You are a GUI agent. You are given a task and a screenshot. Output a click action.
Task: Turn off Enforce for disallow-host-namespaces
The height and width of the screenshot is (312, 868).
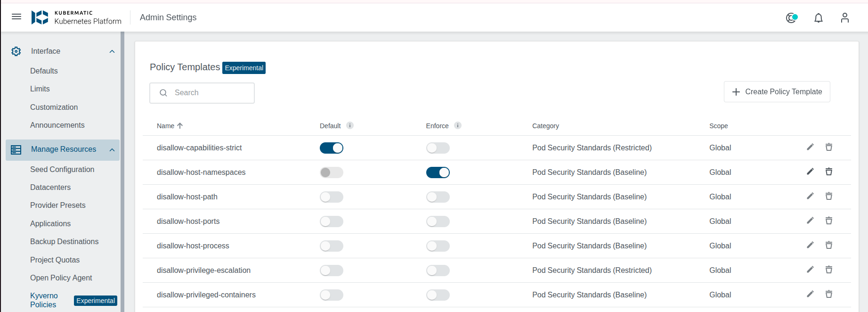(438, 172)
